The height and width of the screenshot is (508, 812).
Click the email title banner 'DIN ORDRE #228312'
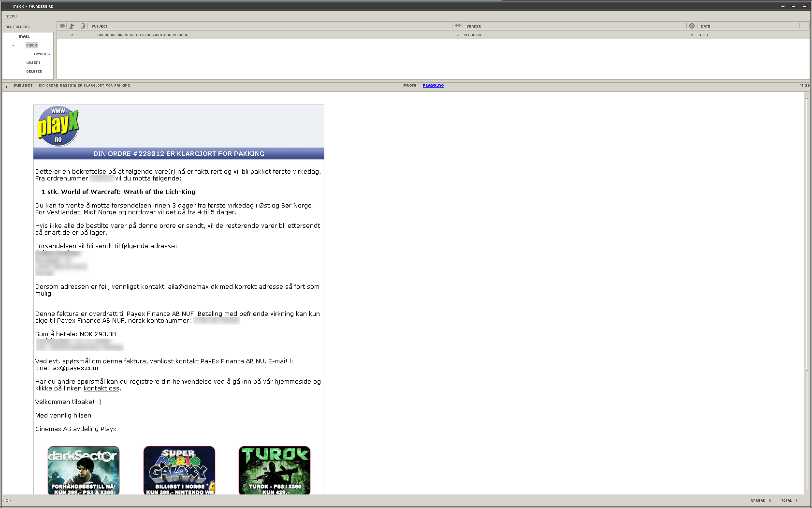click(179, 153)
